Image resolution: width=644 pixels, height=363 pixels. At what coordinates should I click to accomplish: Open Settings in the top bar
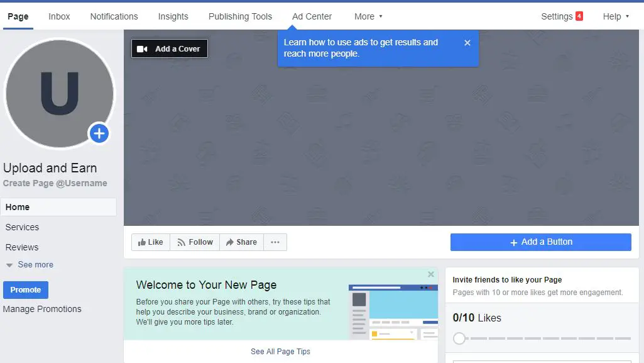pyautogui.click(x=557, y=16)
